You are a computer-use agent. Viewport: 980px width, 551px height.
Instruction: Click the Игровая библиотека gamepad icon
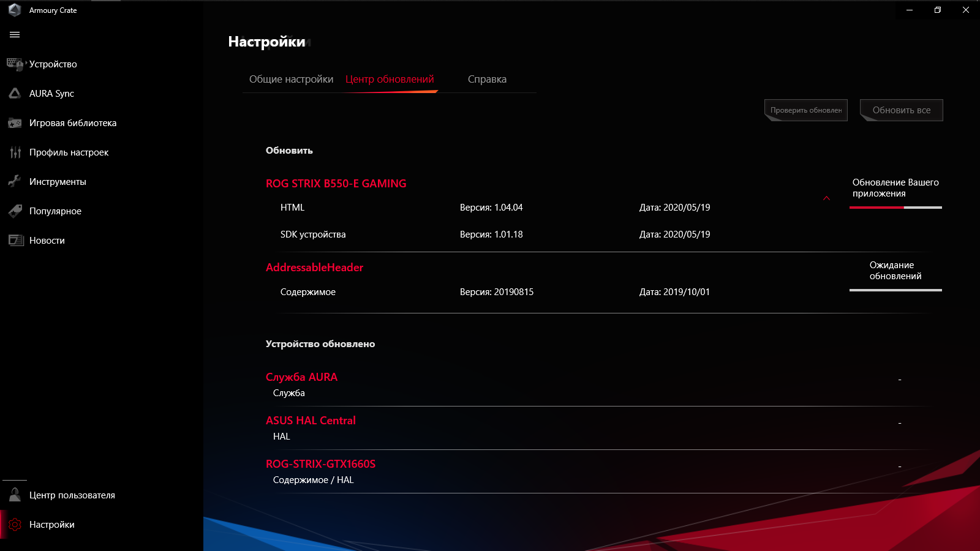click(15, 123)
